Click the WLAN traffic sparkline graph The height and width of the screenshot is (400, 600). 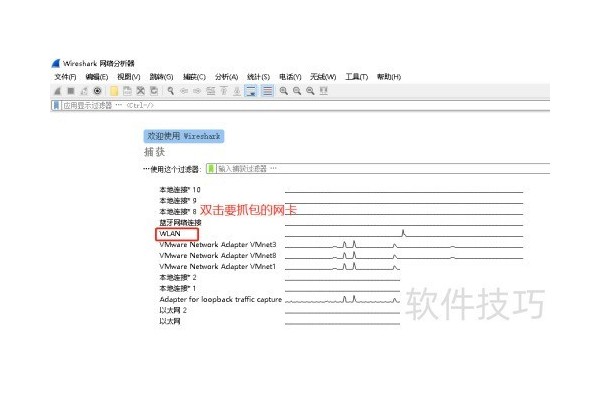(404, 233)
